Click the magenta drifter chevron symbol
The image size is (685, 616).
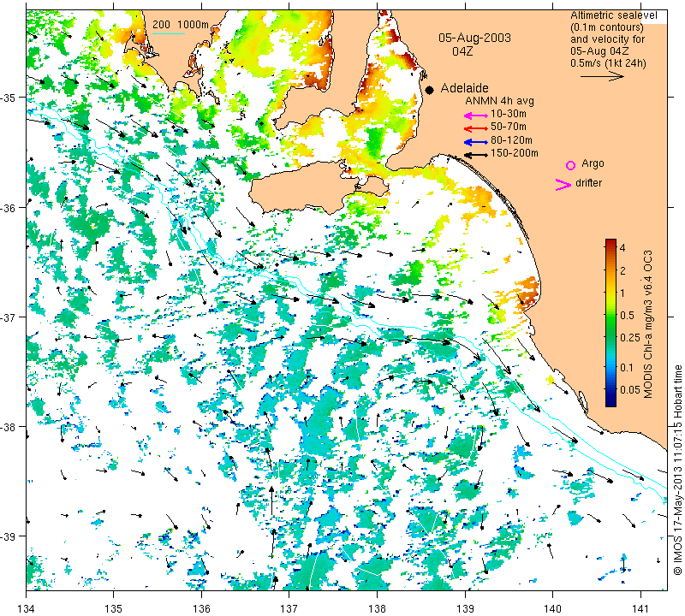click(563, 185)
